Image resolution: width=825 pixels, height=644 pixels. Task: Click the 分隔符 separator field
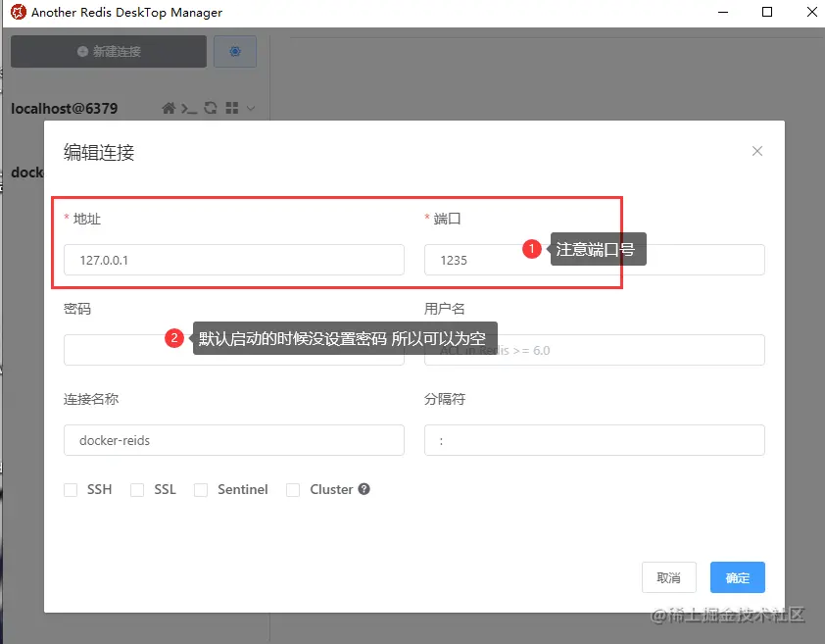tap(595, 440)
